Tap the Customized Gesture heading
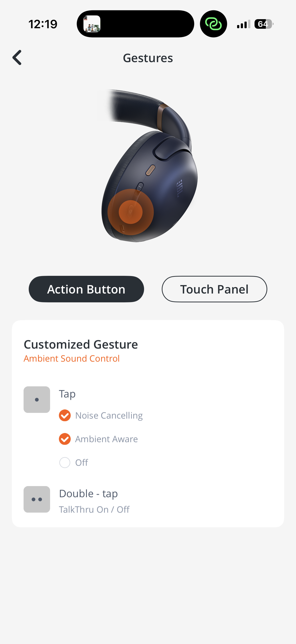Screen dimensions: 296x644 pos(81,345)
